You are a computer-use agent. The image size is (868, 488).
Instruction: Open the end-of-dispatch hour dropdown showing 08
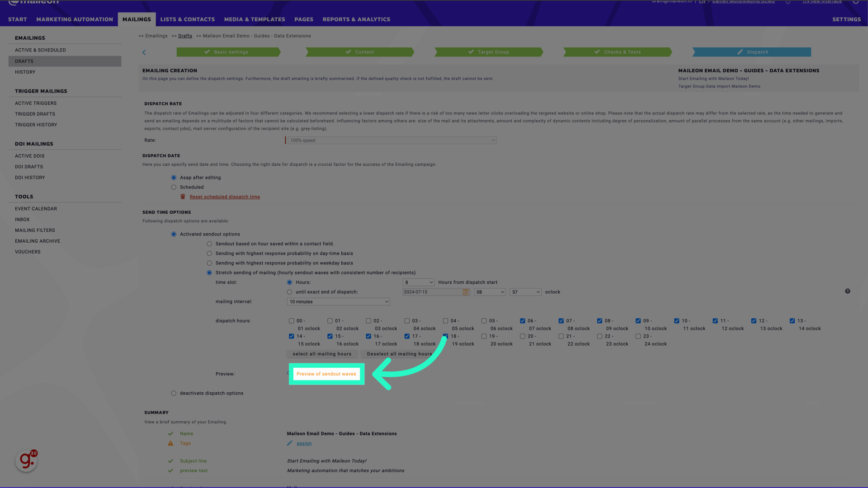tap(490, 292)
